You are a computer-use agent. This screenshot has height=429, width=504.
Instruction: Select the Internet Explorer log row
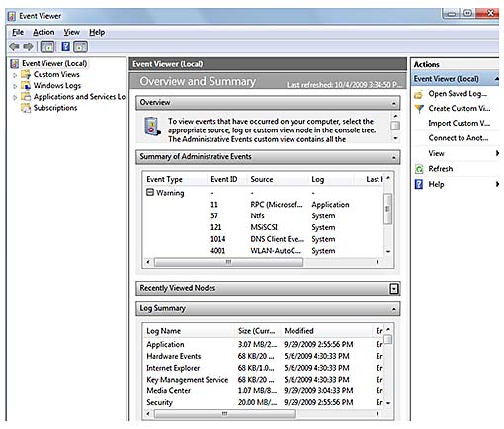tap(264, 368)
